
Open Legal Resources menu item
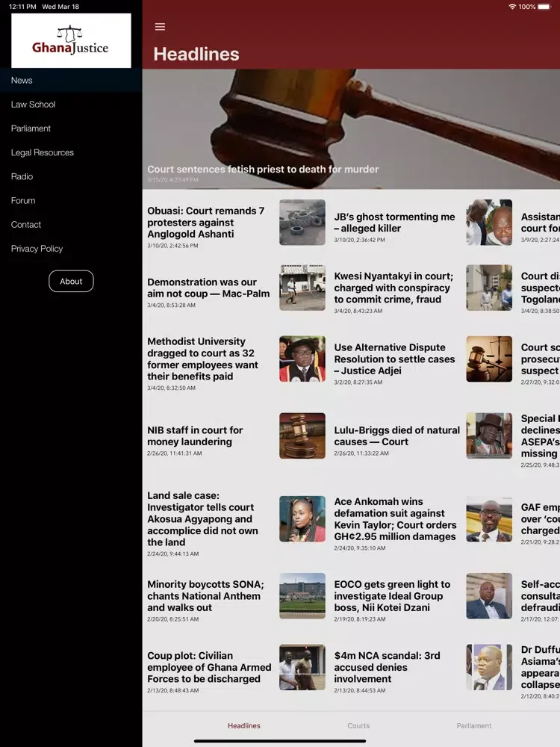[71, 152]
